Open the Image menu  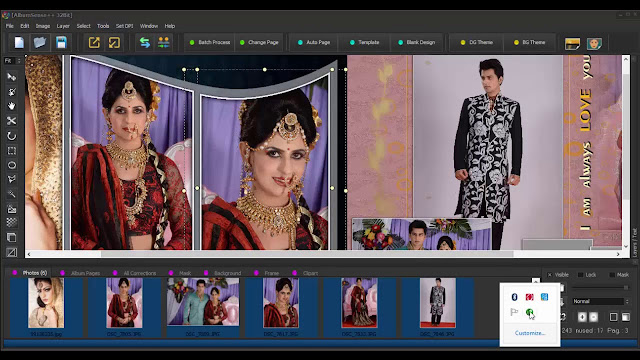pos(43,26)
